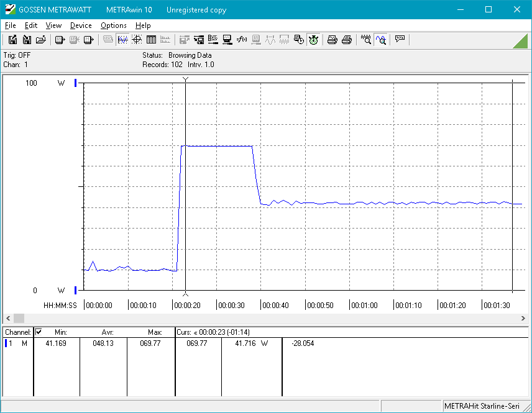Click the cursor value 41.716
Viewport: 532px width, 413px height.
(245, 343)
